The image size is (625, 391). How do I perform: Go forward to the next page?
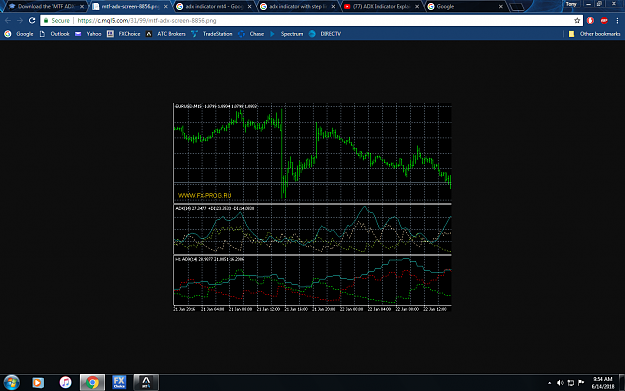20,20
